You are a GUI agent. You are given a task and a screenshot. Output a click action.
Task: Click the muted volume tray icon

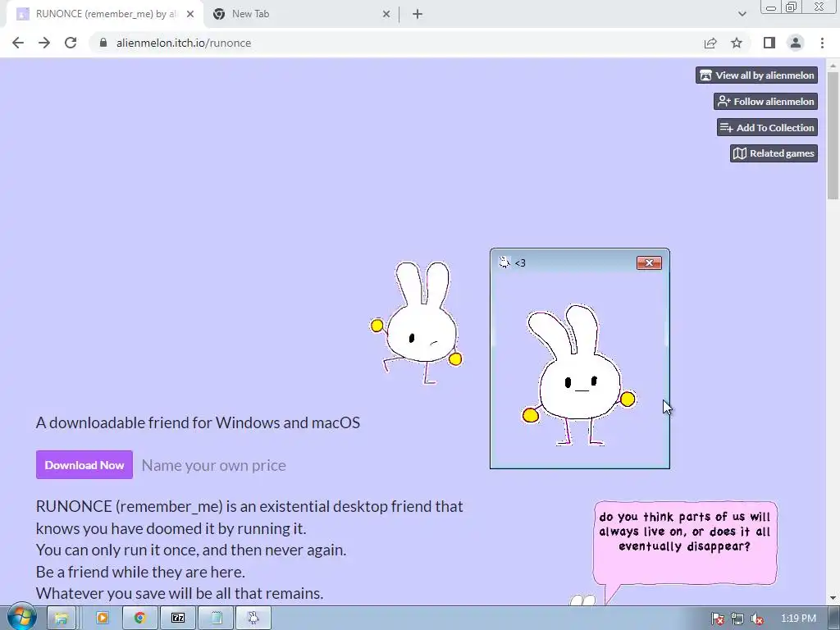(757, 619)
